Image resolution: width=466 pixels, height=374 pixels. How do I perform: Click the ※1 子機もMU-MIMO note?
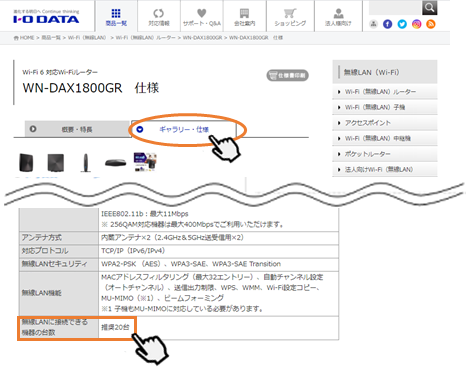tap(182, 309)
